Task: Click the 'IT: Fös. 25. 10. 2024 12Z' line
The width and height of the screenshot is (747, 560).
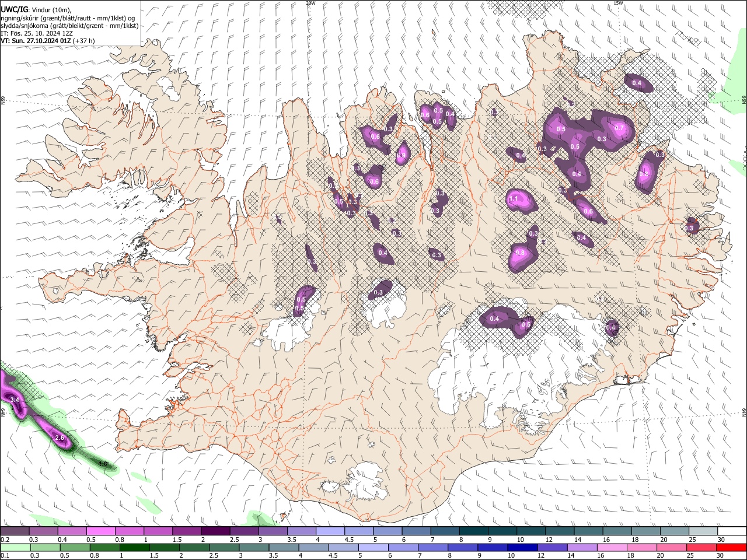Action: 37,33
